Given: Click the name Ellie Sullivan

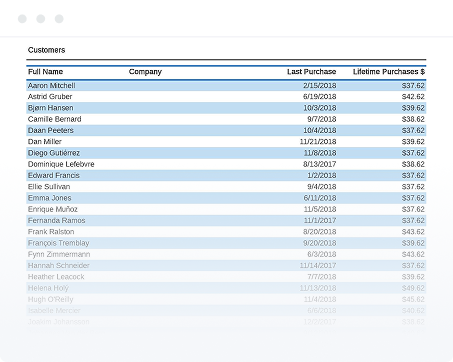Looking at the screenshot, I should [x=49, y=187].
